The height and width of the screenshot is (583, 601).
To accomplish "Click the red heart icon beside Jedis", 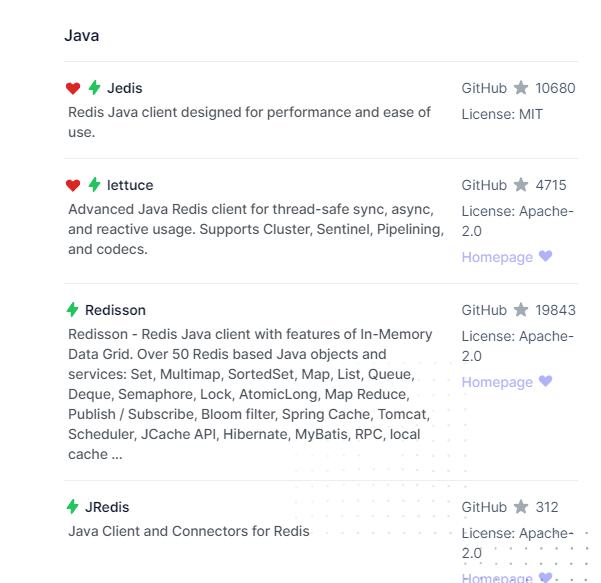I will 73,88.
